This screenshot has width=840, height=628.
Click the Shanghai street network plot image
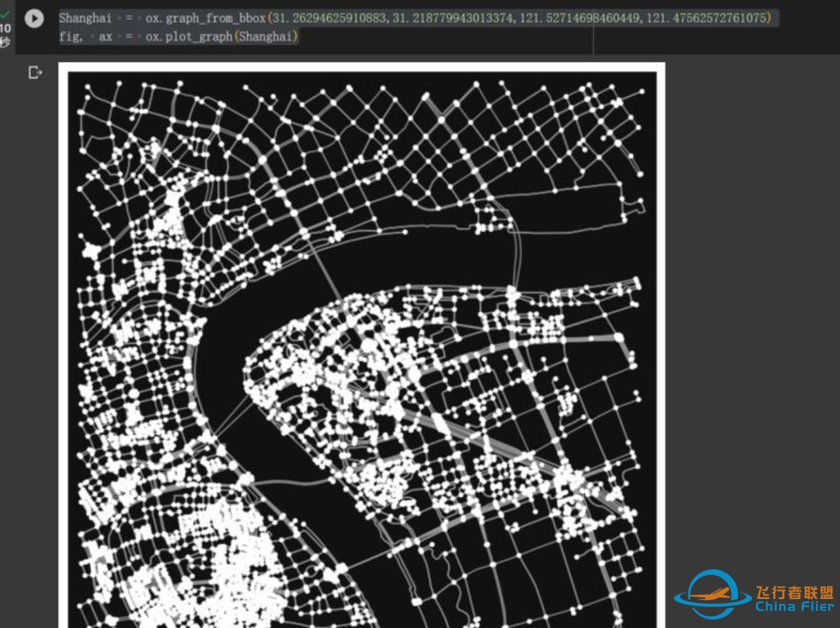pos(362,345)
